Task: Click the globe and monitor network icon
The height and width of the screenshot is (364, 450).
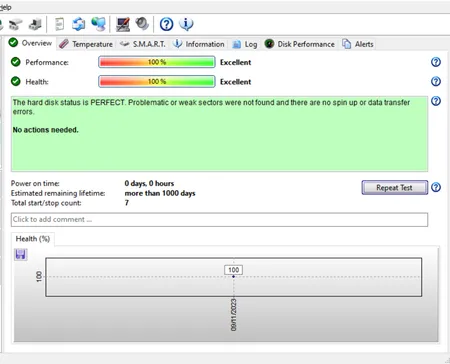Action: 99,24
